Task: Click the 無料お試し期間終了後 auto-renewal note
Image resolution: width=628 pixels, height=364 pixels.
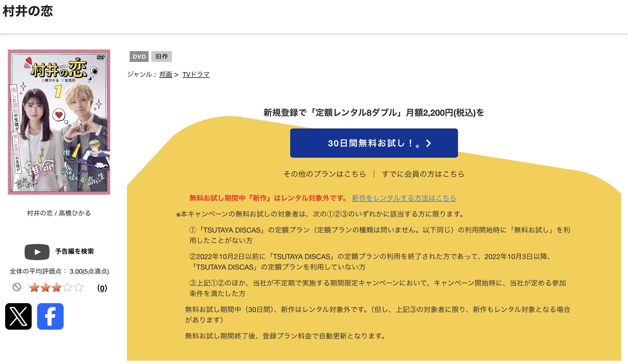Action: point(285,336)
